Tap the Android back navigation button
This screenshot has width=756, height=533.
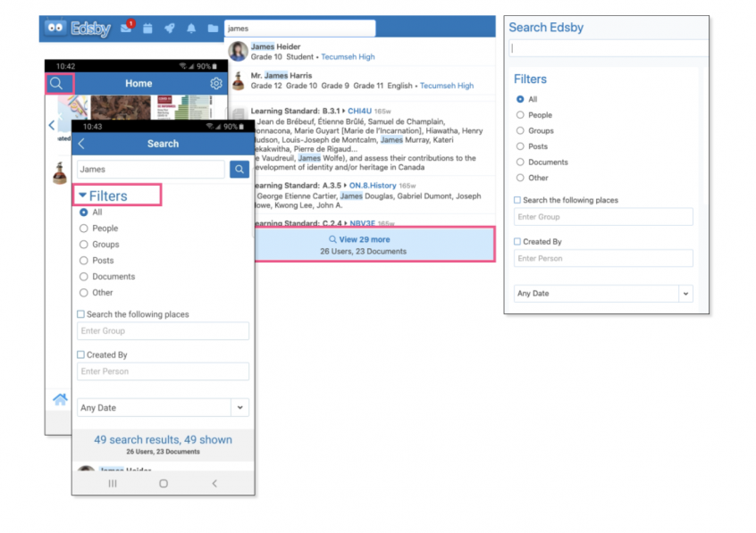click(214, 483)
